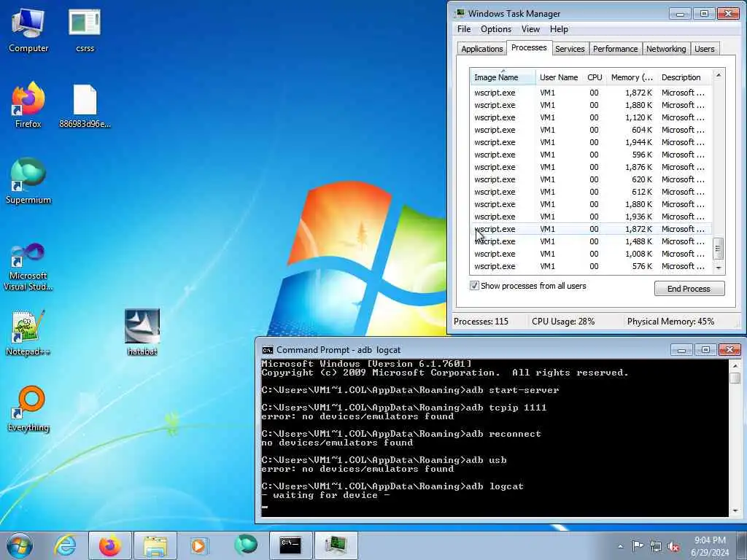Select the Supermium desktop shortcut
This screenshot has width=747, height=560.
28,181
